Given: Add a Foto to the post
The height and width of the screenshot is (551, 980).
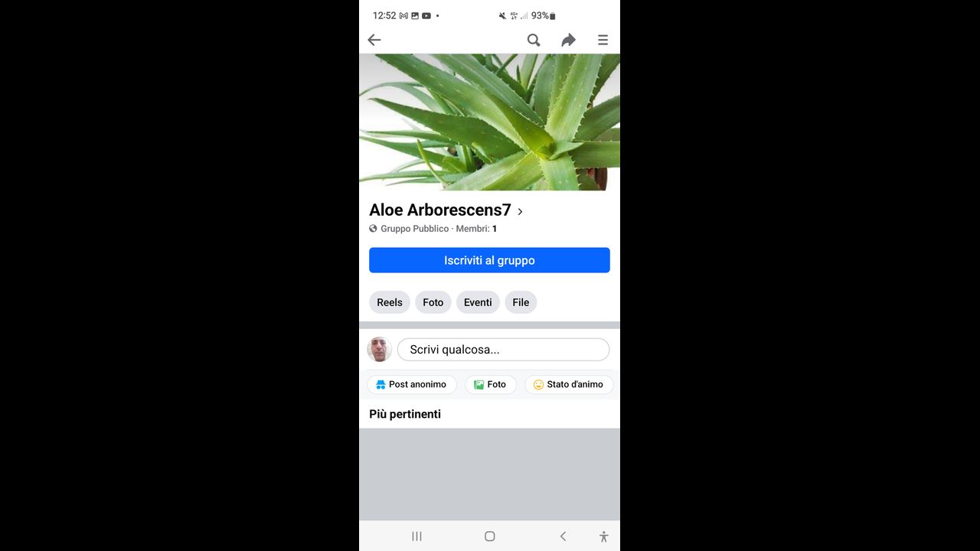Looking at the screenshot, I should pyautogui.click(x=490, y=384).
